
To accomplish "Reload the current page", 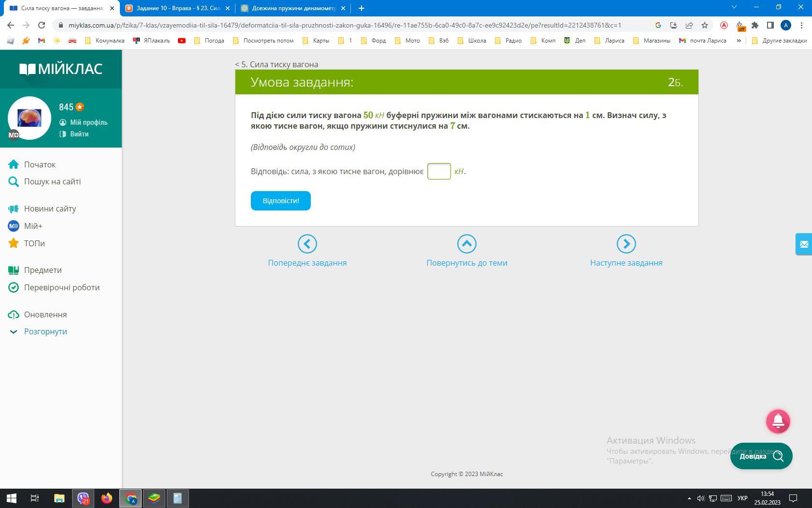I will click(42, 25).
